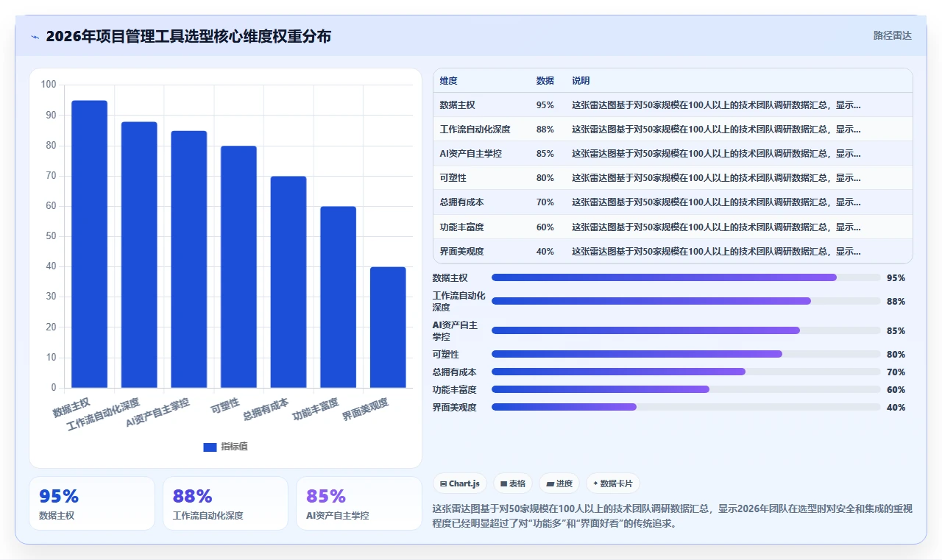This screenshot has height=560, width=942.
Task: Click the 说明 text in the 界面美观度 table row
Action: point(716,252)
